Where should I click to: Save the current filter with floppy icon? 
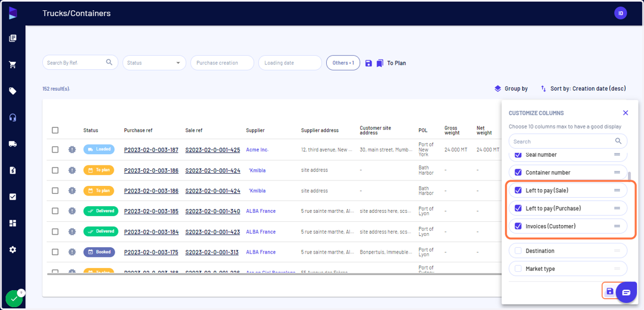click(x=368, y=63)
